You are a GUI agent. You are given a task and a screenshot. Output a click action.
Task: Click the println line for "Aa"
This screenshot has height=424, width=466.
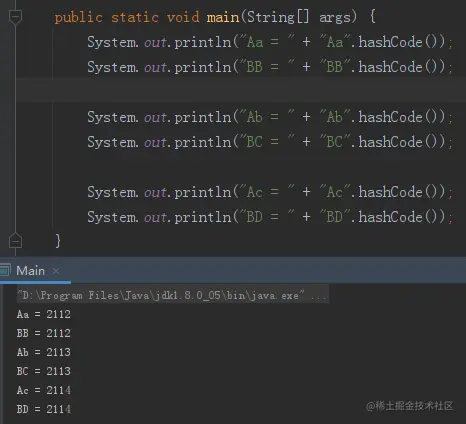pyautogui.click(x=270, y=42)
